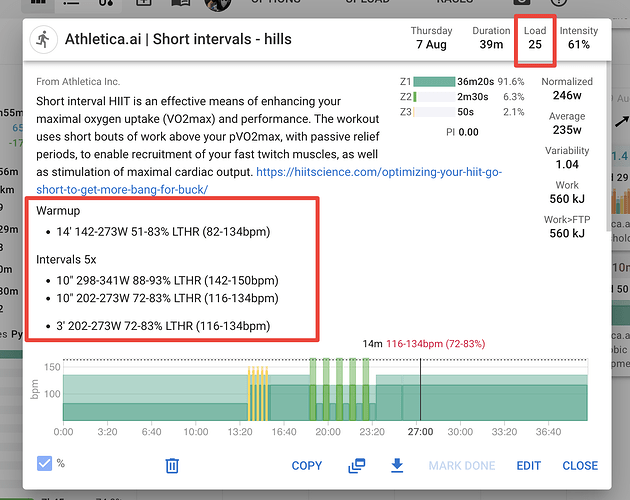Click the 27:00 cursor marker in chart
This screenshot has height=500, width=630.
click(x=421, y=390)
